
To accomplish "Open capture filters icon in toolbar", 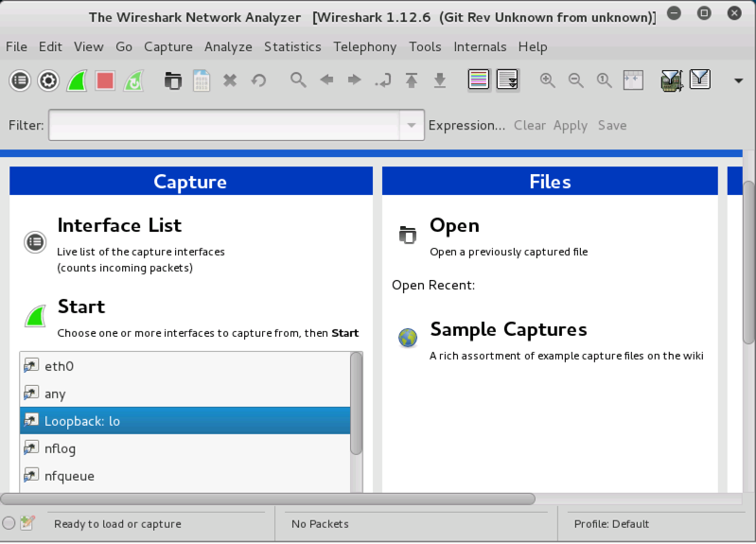I will (x=672, y=81).
